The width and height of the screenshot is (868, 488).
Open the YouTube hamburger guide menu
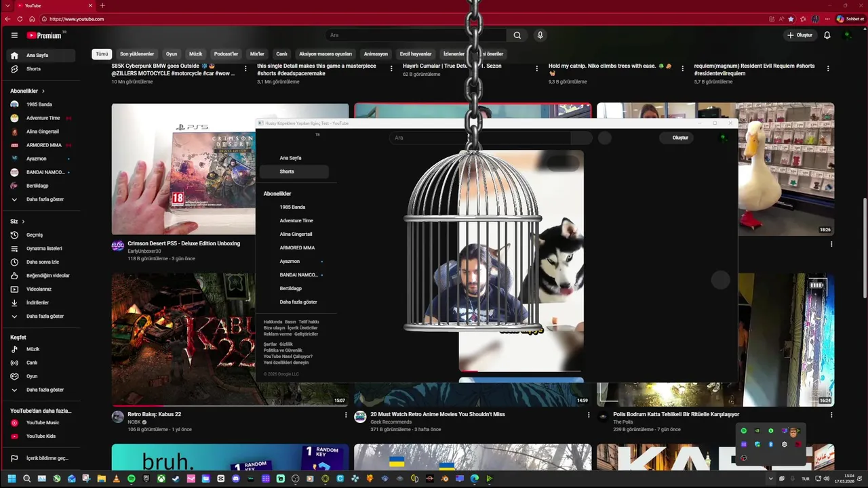[14, 35]
